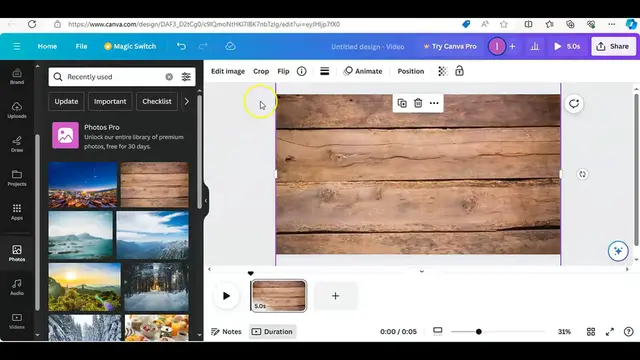The width and height of the screenshot is (640, 360).
Task: Click the rotate handle beside the image
Action: point(582,174)
